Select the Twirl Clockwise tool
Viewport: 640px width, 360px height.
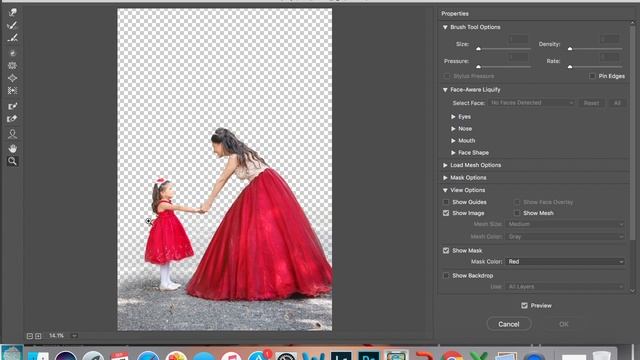click(x=12, y=53)
